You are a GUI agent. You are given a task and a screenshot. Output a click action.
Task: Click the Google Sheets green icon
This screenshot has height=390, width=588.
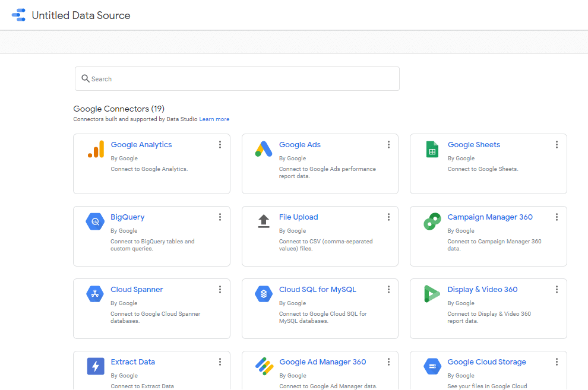coord(432,149)
